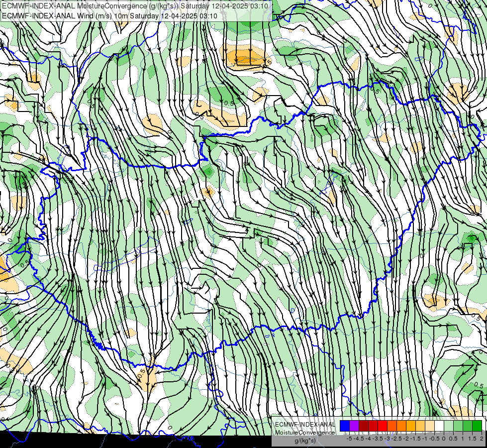Click the -3.5 legend tick label
Image resolution: width=487 pixels, height=448 pixels.
(379, 439)
